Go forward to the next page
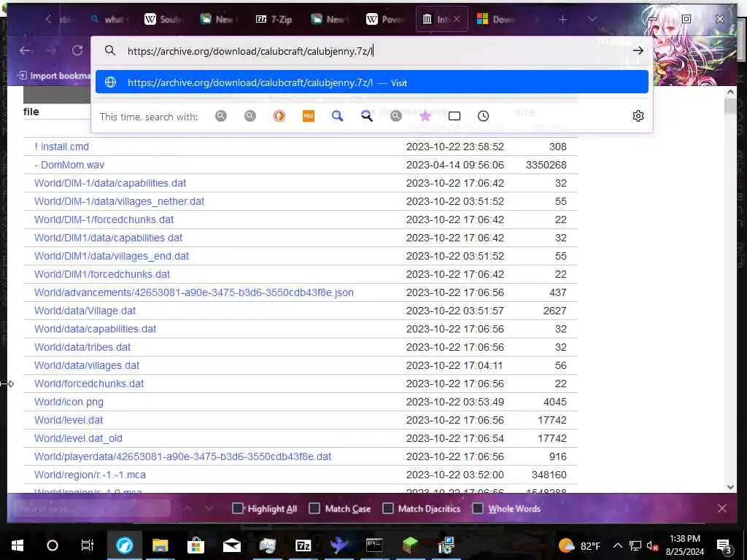This screenshot has width=747, height=560. point(51,50)
